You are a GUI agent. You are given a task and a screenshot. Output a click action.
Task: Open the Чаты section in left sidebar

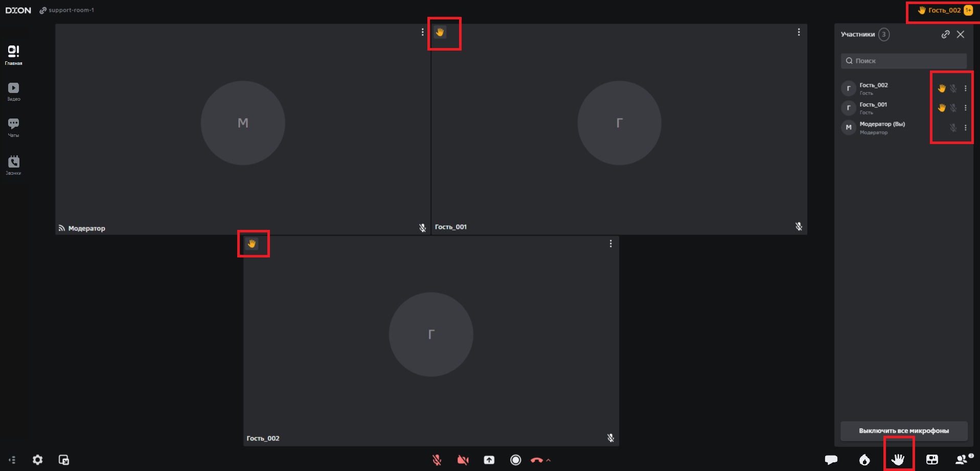pyautogui.click(x=13, y=127)
